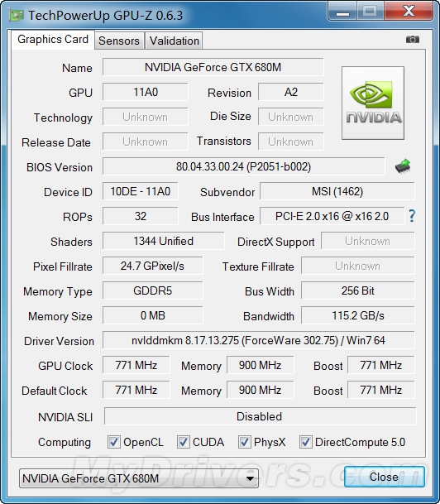Viewport: 440px width, 504px height.
Task: Switch to the Validation tab
Action: tap(174, 41)
